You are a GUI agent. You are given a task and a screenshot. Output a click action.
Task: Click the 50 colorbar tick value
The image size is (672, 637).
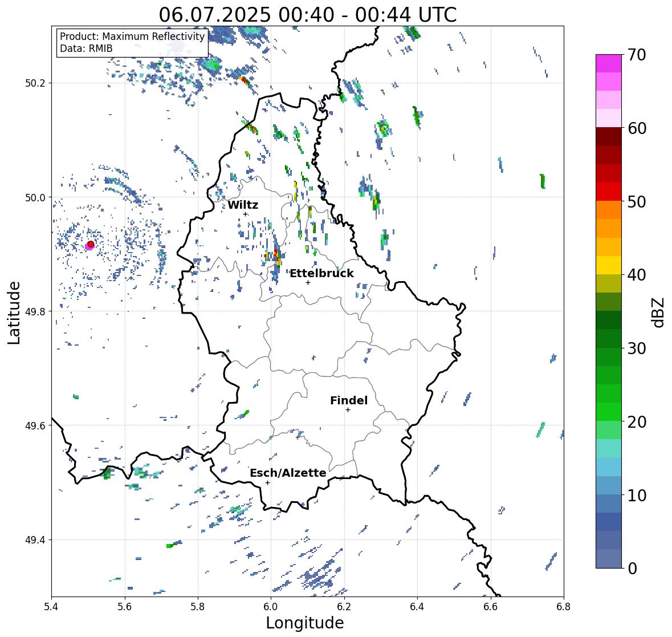[637, 201]
